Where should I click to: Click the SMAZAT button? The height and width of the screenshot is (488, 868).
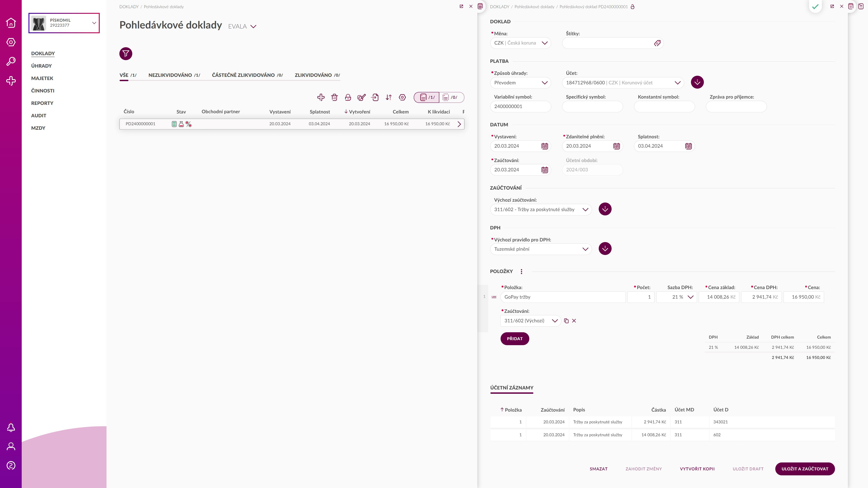click(598, 469)
